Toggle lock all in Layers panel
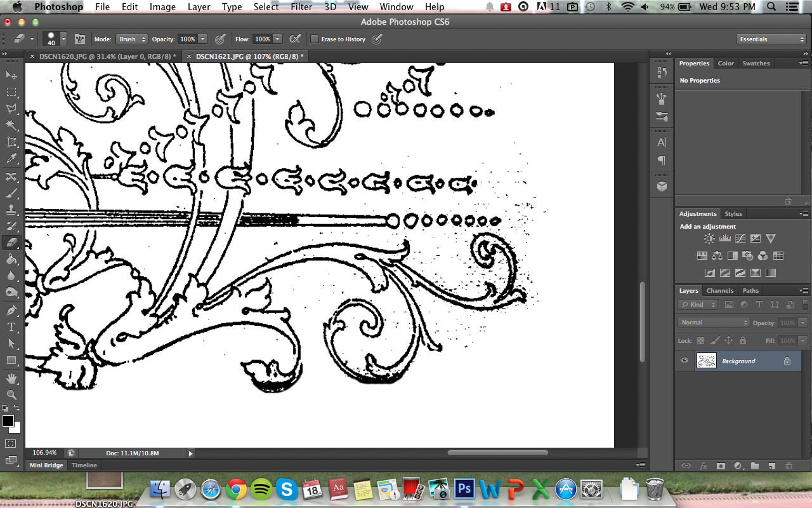The width and height of the screenshot is (812, 508). 742,341
